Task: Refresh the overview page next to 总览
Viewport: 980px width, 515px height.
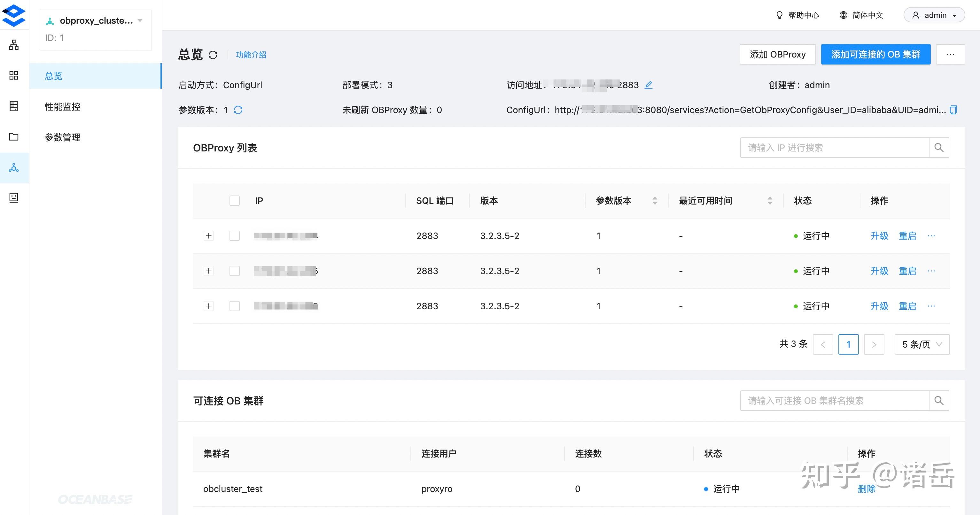Action: coord(213,55)
